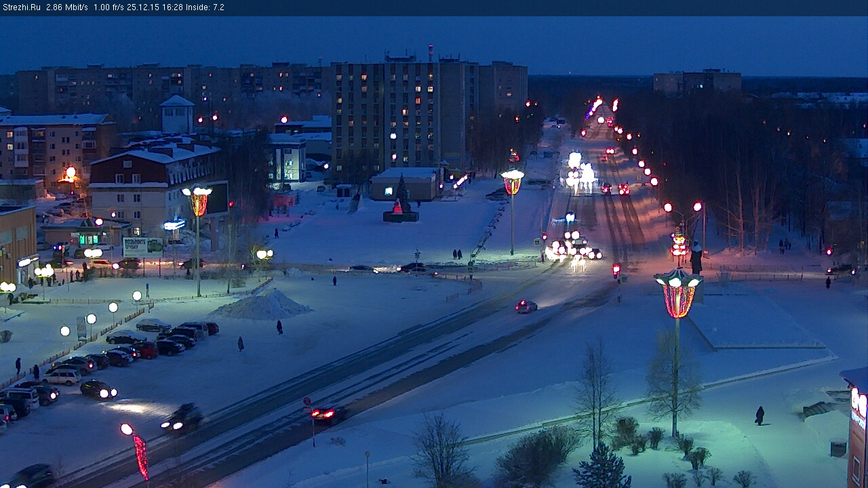868x488 pixels.
Task: Click the 1.00 fr/s frame rate value
Action: point(109,7)
